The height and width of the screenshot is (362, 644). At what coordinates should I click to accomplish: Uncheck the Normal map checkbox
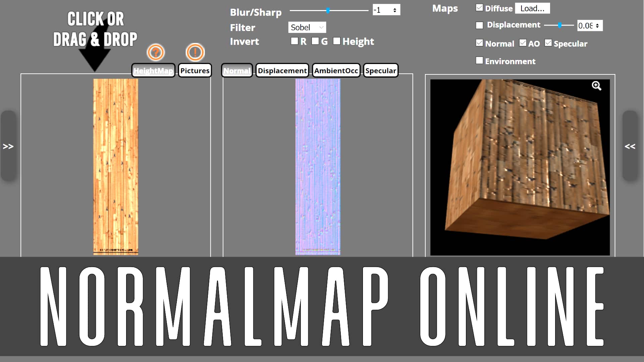(480, 43)
